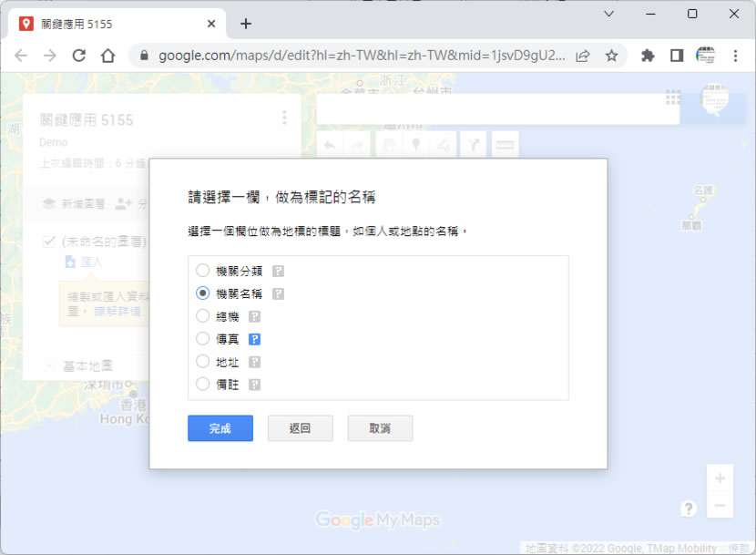Select the 總機 radio option
This screenshot has width=756, height=555.
202,315
